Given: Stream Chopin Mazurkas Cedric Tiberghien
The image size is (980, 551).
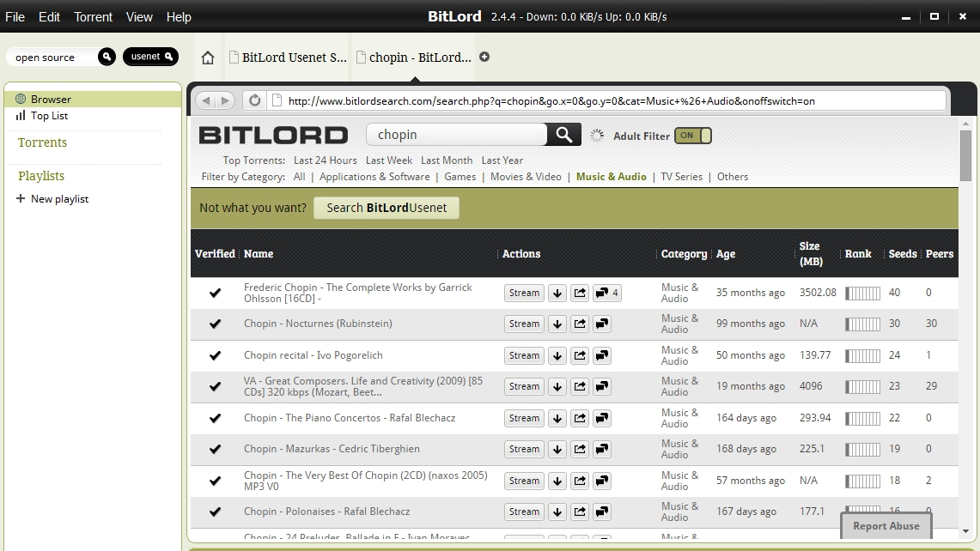Looking at the screenshot, I should (x=524, y=449).
